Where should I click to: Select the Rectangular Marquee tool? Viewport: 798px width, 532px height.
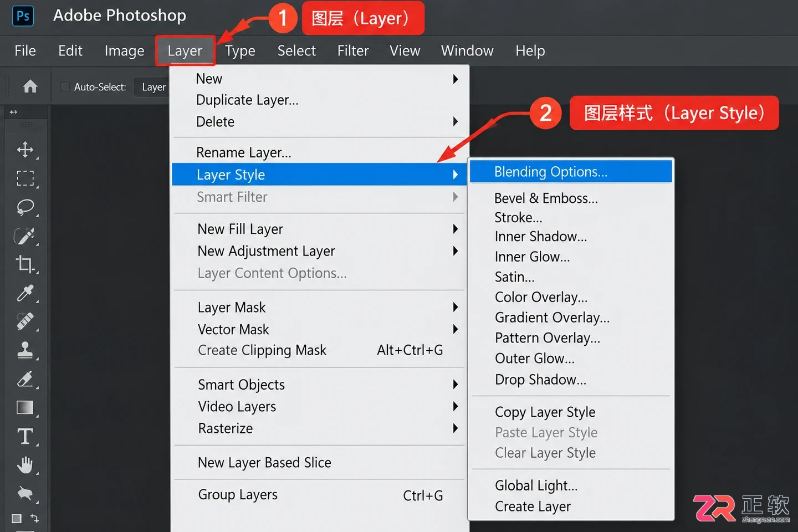[x=25, y=178]
